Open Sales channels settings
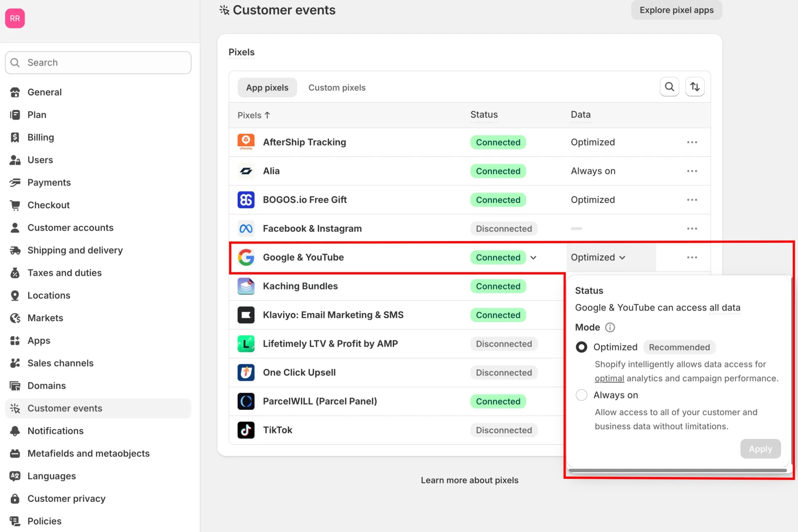Screen dimensions: 798x532 click(x=98, y=363)
